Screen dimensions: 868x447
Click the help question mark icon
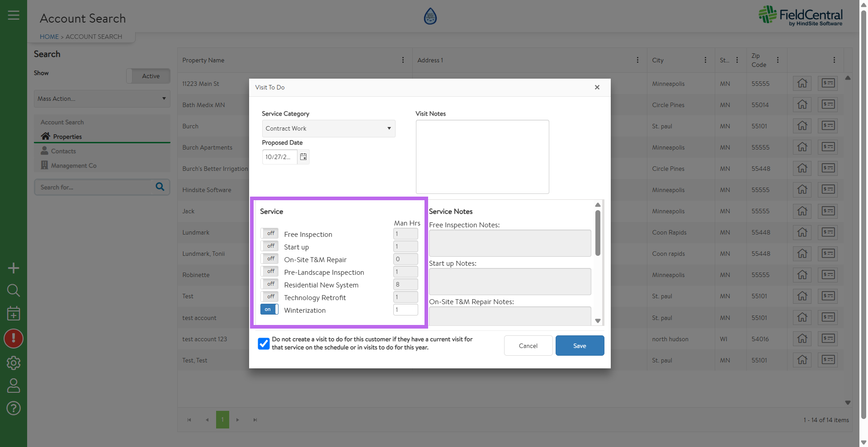(x=14, y=408)
